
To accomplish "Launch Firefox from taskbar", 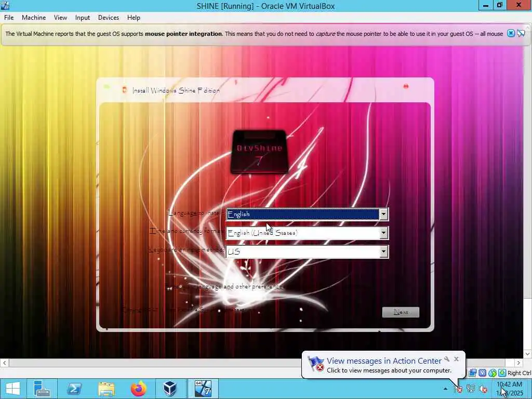I will pyautogui.click(x=138, y=389).
